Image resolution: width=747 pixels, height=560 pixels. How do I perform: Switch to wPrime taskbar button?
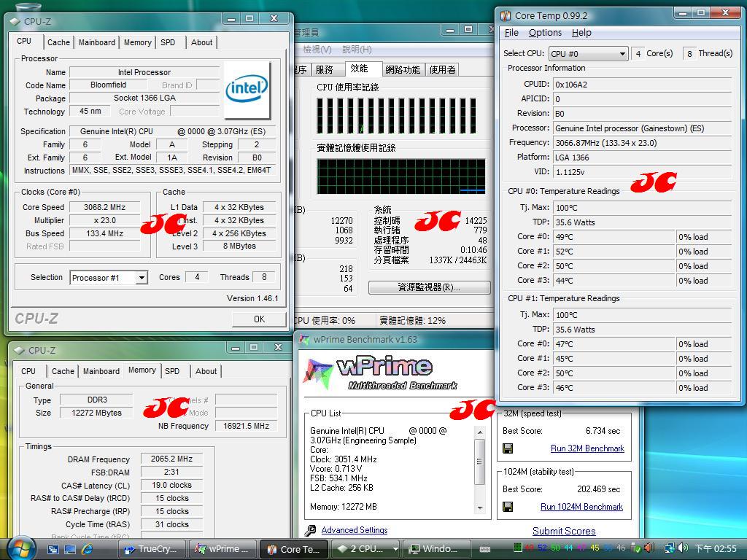222,549
